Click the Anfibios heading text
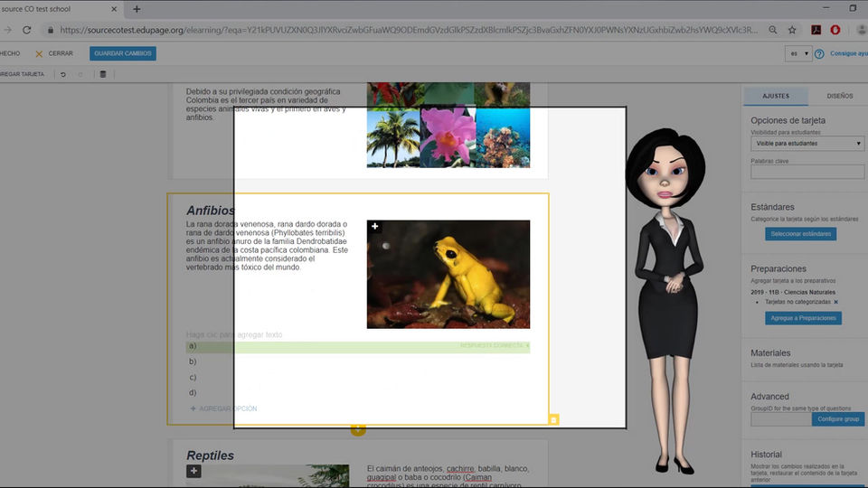The height and width of the screenshot is (488, 868). tap(211, 211)
